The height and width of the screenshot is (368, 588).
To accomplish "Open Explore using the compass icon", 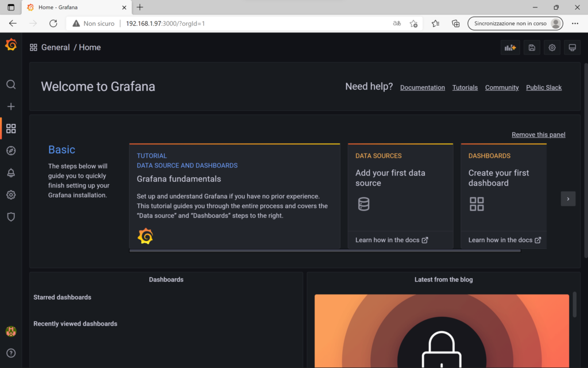I will click(11, 150).
